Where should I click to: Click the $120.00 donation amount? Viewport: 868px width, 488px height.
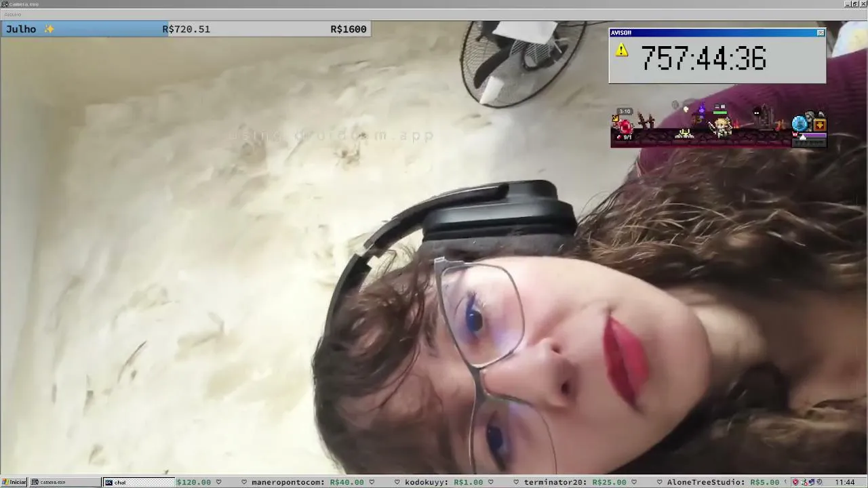[x=194, y=483]
